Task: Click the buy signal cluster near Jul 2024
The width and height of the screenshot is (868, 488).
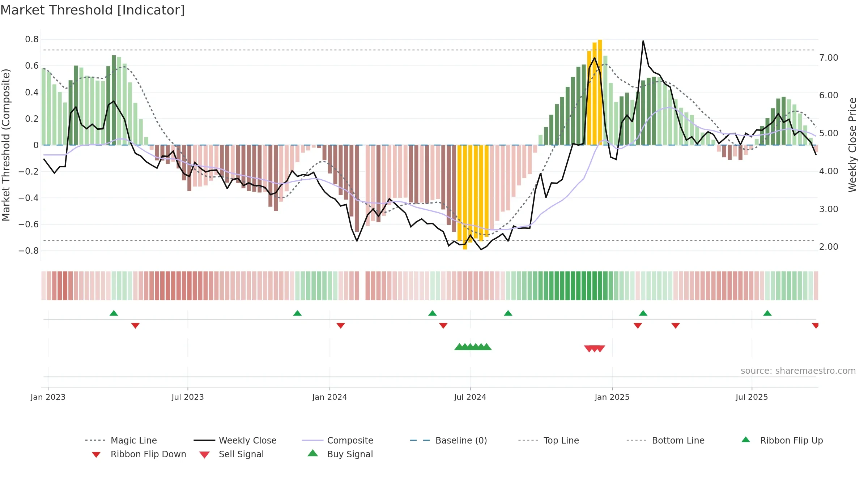Action: [x=473, y=347]
